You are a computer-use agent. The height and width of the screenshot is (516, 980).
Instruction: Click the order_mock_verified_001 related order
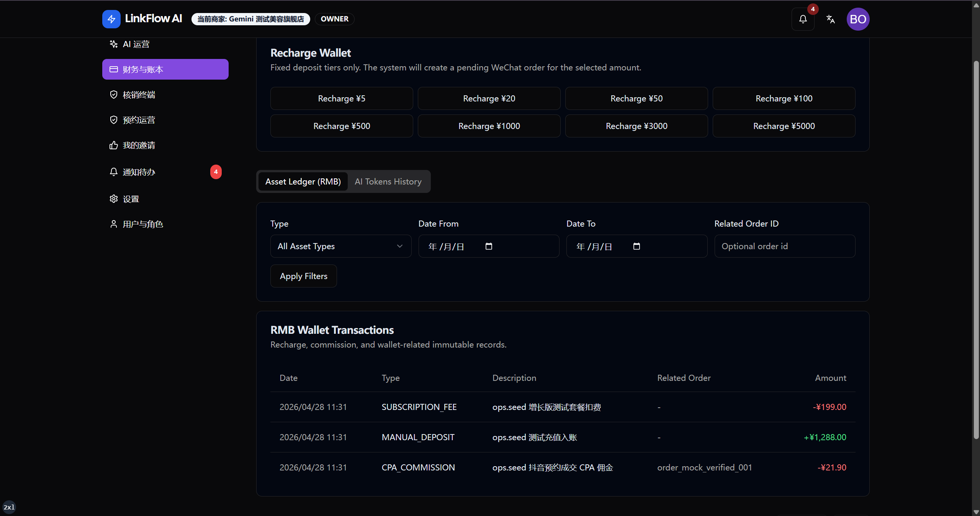coord(705,467)
